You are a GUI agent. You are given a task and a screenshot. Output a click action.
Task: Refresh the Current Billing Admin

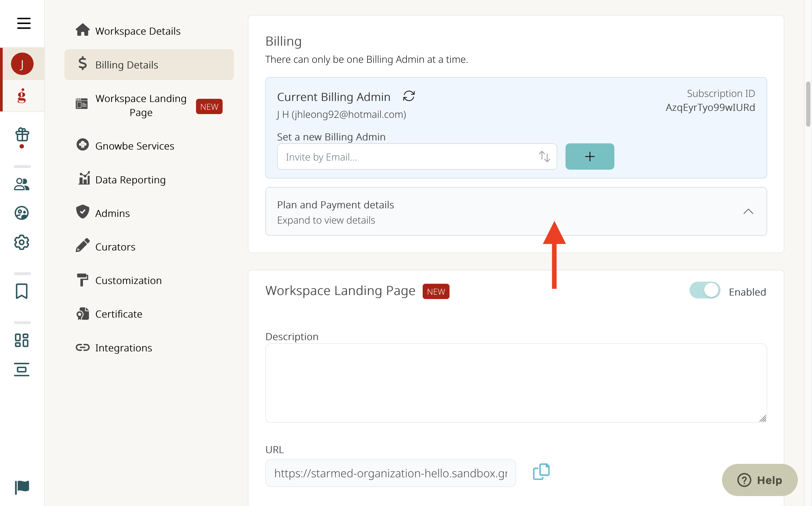(x=409, y=96)
